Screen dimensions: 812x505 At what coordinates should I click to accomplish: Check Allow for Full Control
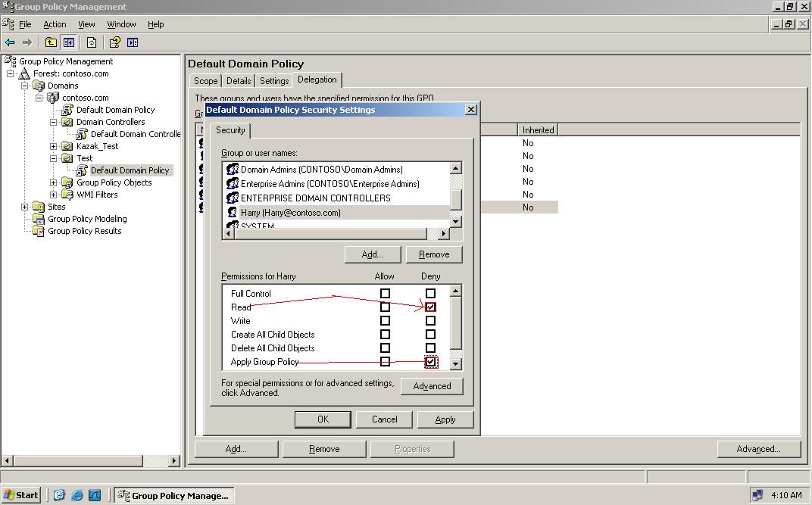[385, 293]
